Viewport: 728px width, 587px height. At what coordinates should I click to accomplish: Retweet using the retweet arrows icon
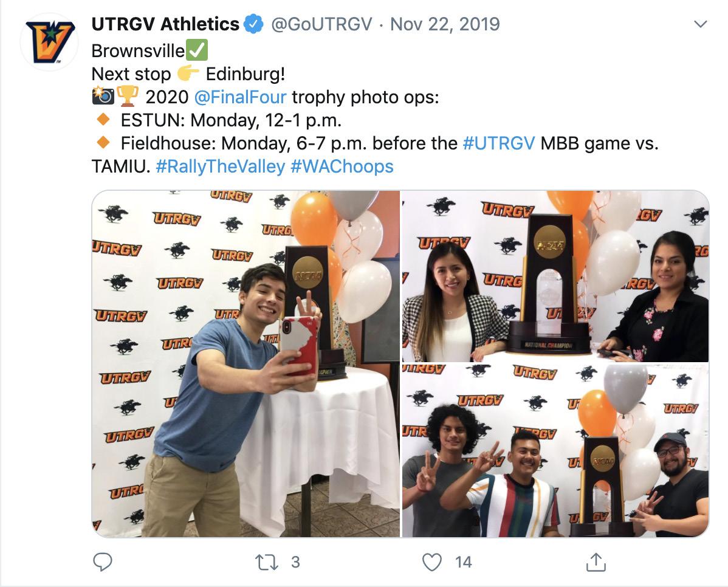pyautogui.click(x=267, y=562)
